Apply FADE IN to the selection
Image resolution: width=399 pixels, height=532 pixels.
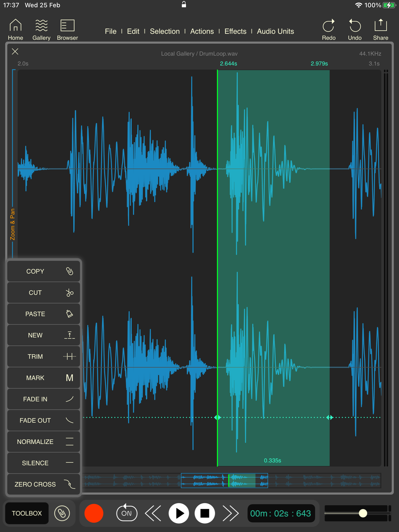(44, 399)
